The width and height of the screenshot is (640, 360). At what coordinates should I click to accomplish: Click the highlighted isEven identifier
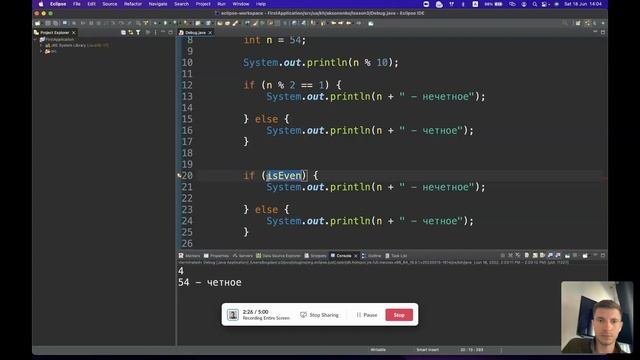click(284, 176)
